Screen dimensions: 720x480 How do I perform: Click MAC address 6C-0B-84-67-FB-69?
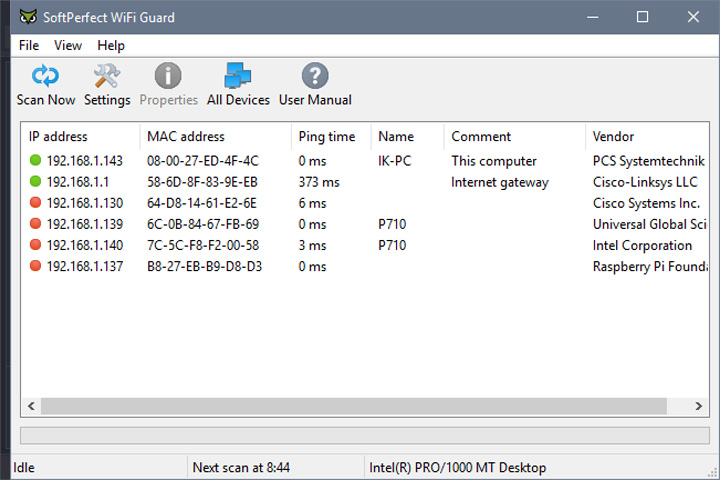(x=202, y=224)
